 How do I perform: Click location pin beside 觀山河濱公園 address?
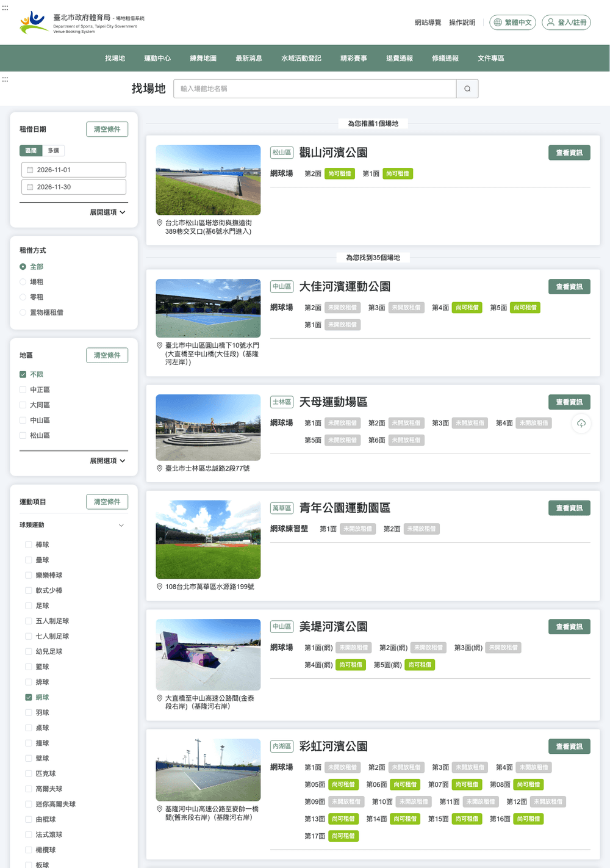pos(160,223)
